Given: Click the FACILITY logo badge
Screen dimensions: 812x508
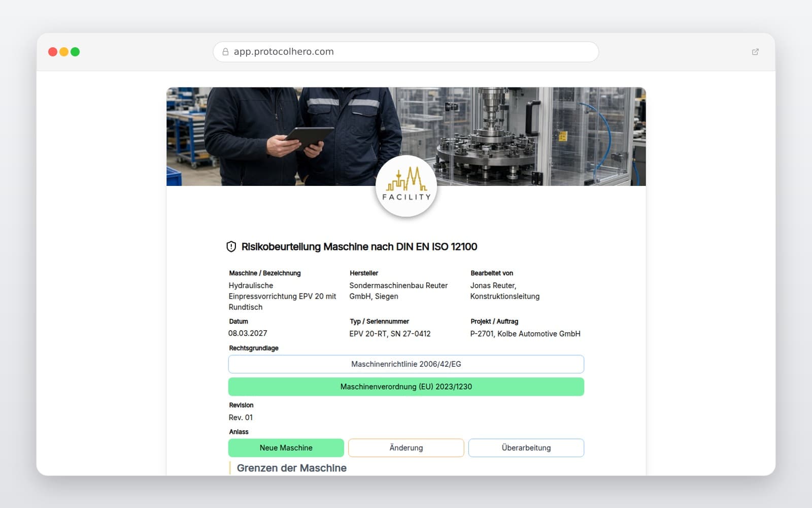Looking at the screenshot, I should [x=406, y=186].
